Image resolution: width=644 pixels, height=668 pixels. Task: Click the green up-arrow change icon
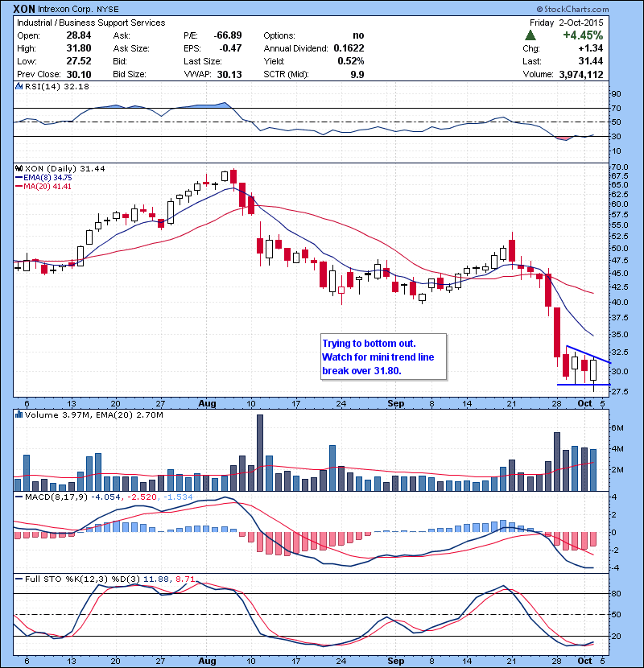coord(530,35)
